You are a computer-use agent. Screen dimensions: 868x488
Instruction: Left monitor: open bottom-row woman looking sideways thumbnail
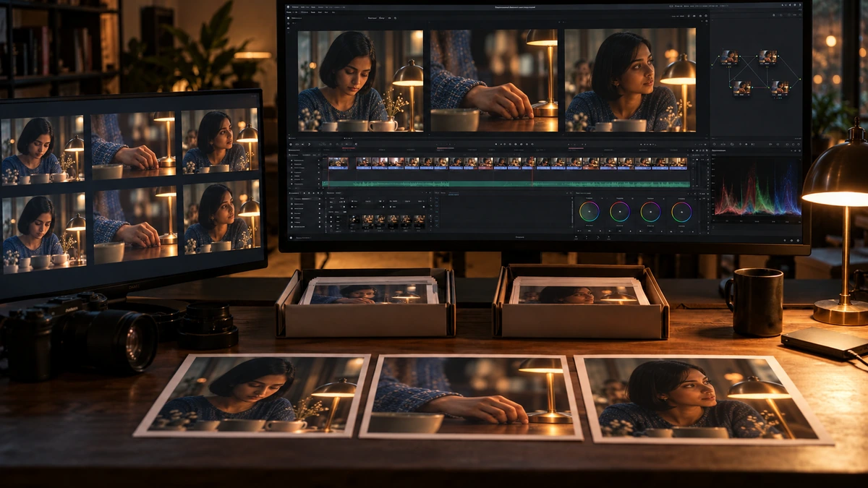point(222,217)
